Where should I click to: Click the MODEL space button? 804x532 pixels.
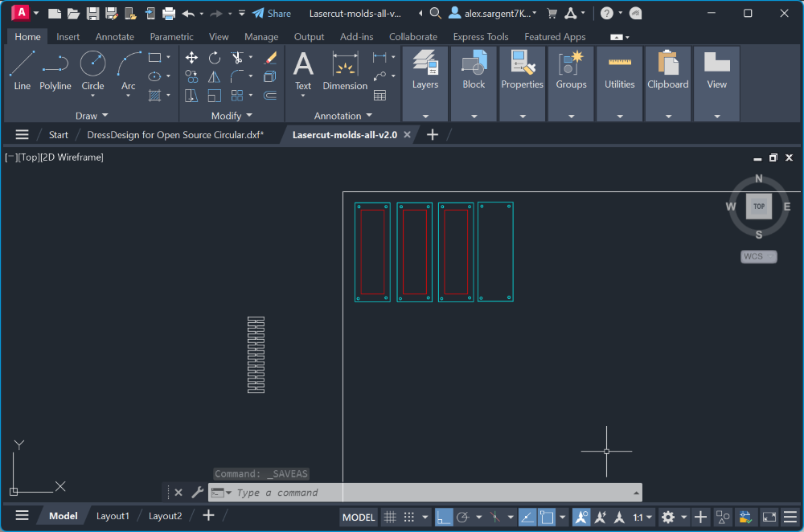359,517
